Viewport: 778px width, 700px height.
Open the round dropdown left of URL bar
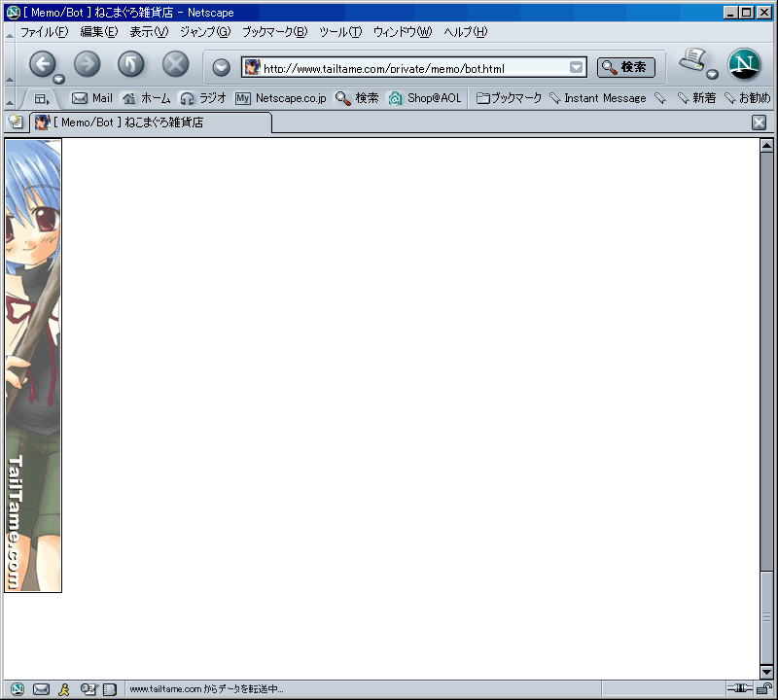click(x=222, y=67)
